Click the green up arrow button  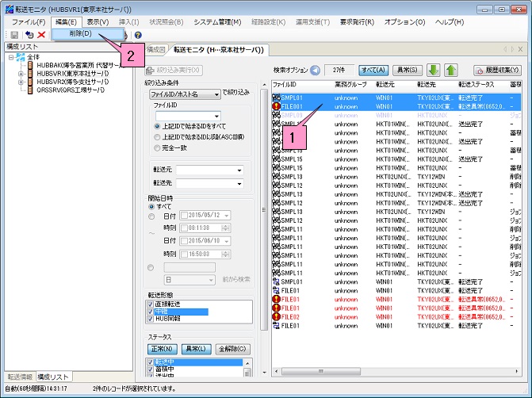450,71
